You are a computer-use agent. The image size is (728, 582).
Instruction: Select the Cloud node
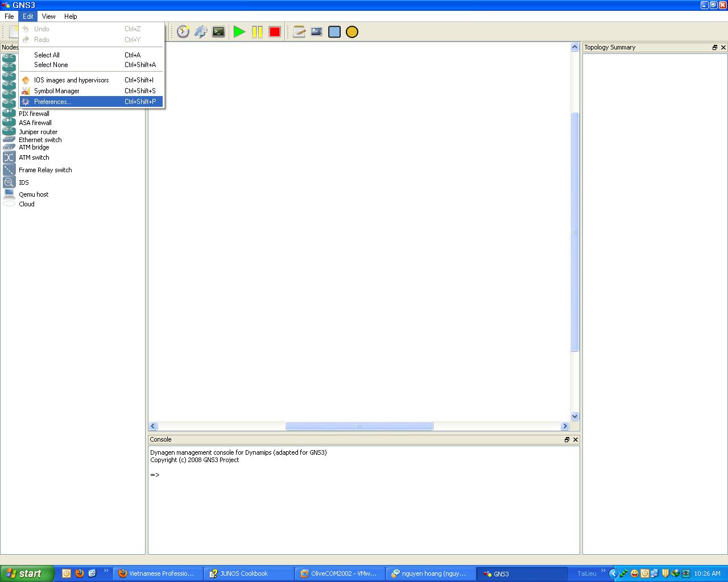click(26, 204)
